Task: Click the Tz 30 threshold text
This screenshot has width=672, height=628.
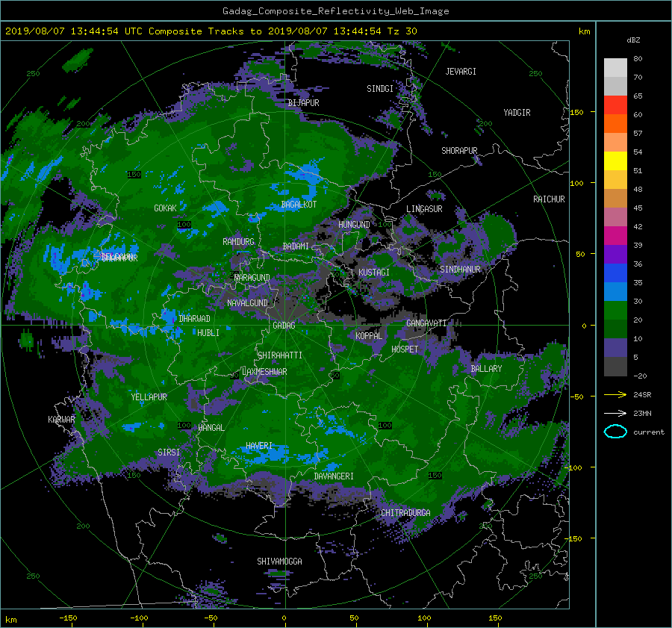Action: click(402, 31)
